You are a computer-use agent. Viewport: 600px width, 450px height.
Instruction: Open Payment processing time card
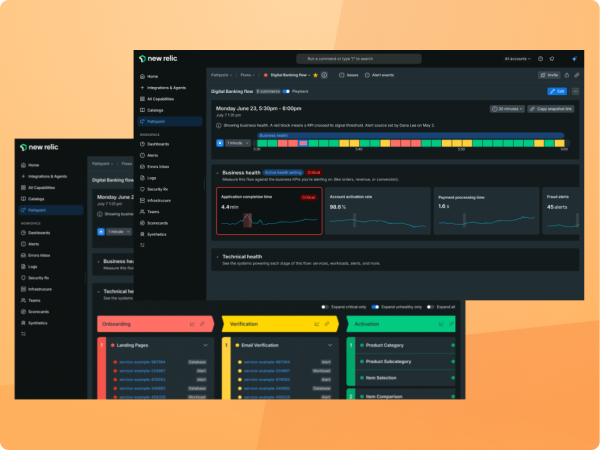coord(486,211)
